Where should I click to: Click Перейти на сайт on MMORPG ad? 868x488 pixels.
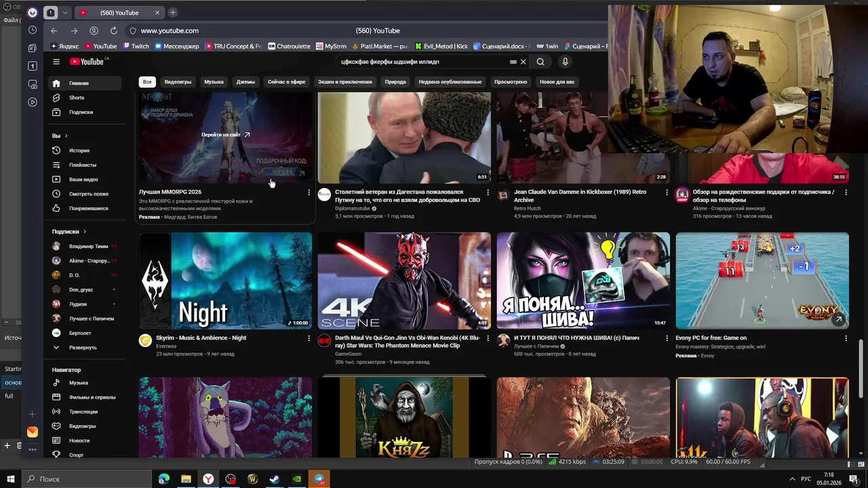(x=225, y=135)
